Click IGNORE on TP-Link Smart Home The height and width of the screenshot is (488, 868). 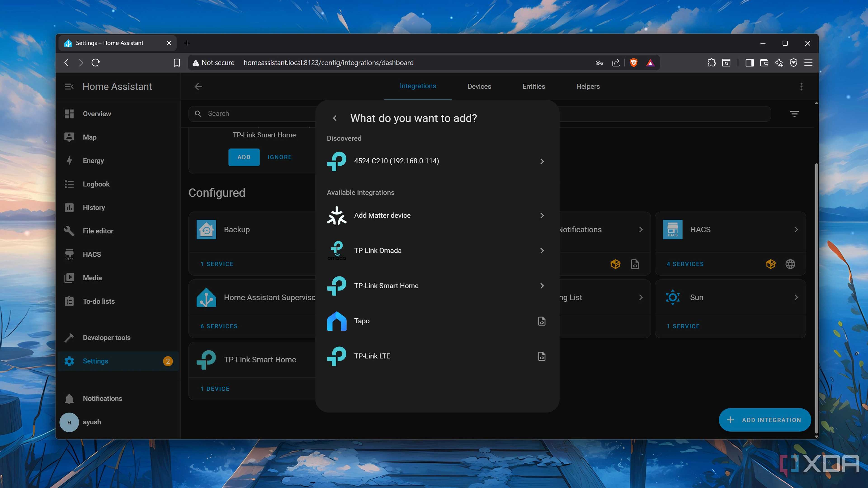[x=279, y=157]
